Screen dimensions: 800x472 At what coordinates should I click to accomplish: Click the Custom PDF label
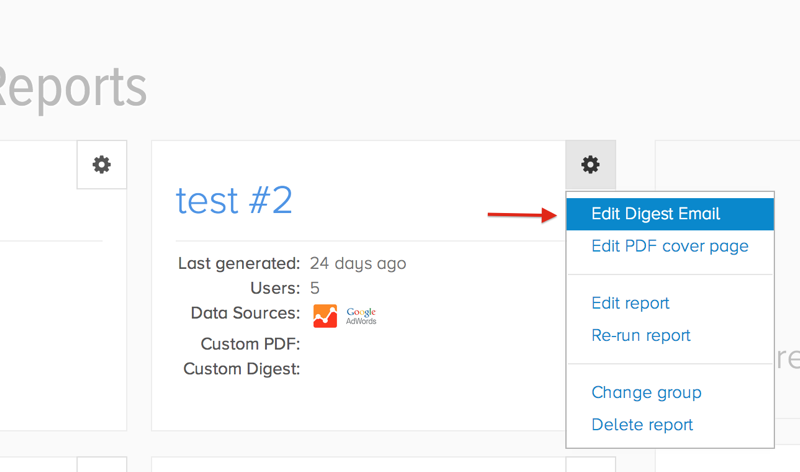tap(250, 344)
